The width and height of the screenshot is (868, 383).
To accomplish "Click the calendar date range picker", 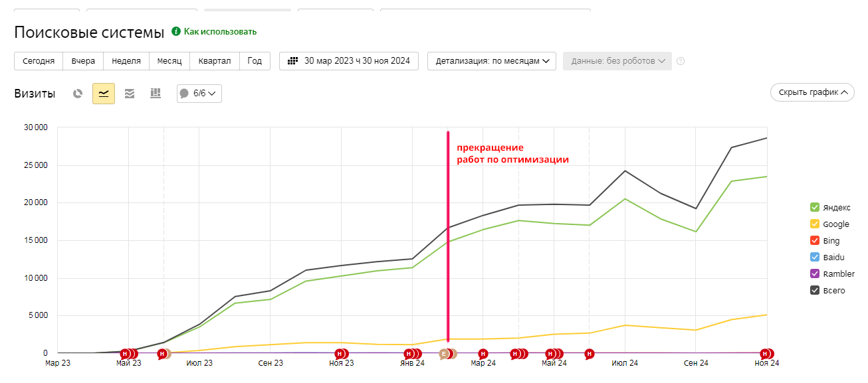I will (349, 61).
